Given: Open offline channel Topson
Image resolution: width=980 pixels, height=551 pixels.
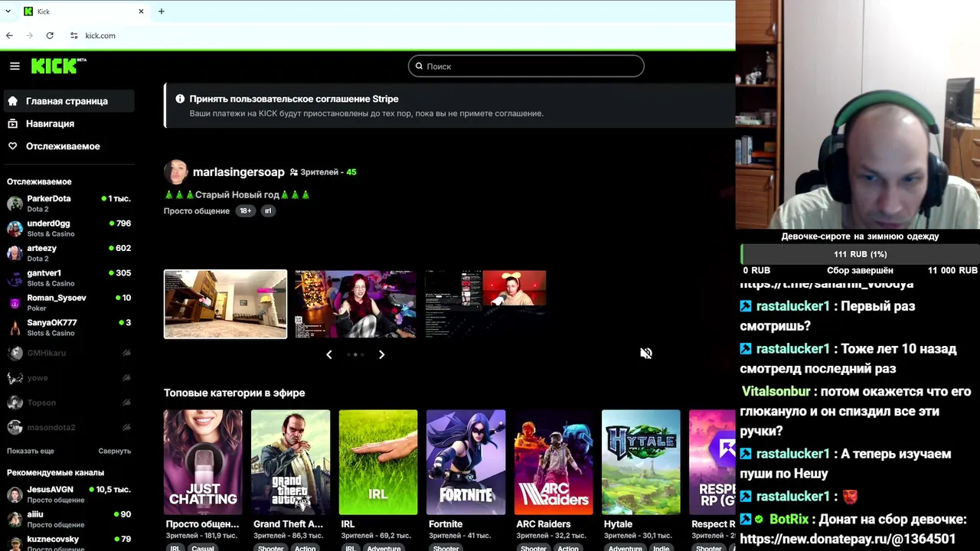Looking at the screenshot, I should pyautogui.click(x=69, y=403).
